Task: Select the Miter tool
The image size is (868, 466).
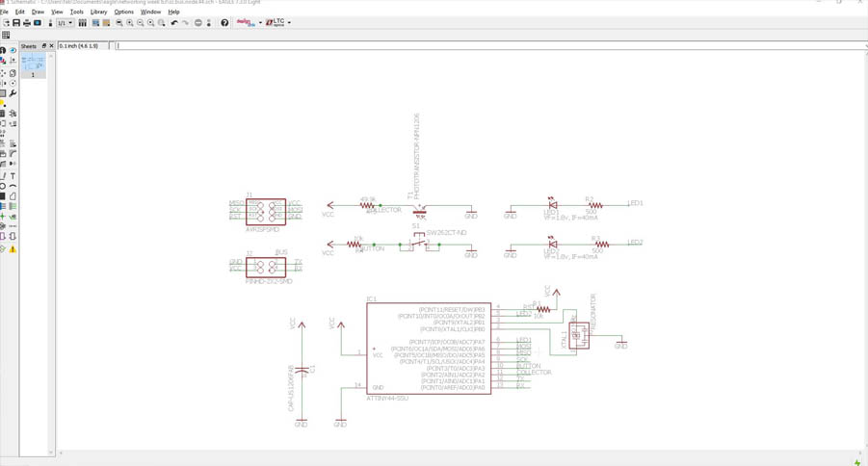Action: [x=13, y=153]
